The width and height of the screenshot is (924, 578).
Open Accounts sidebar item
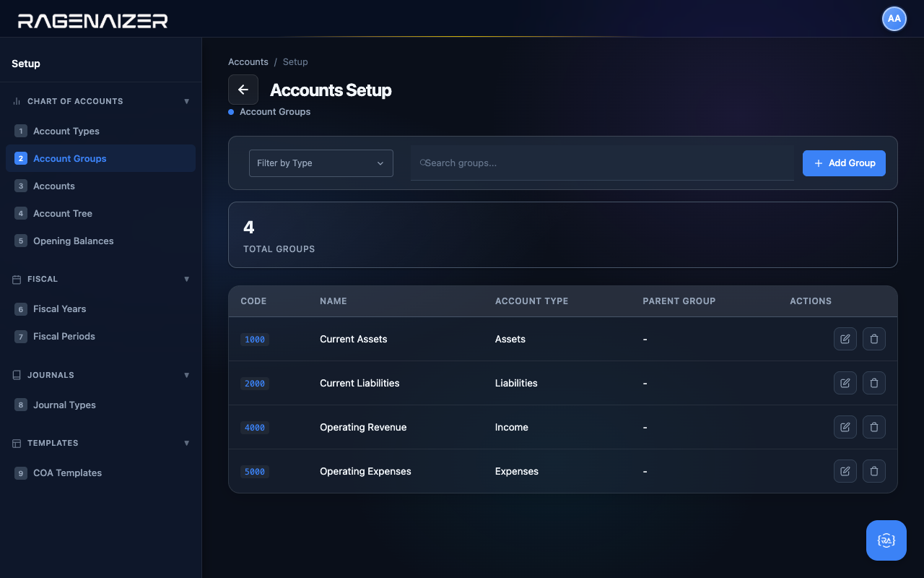click(100, 186)
